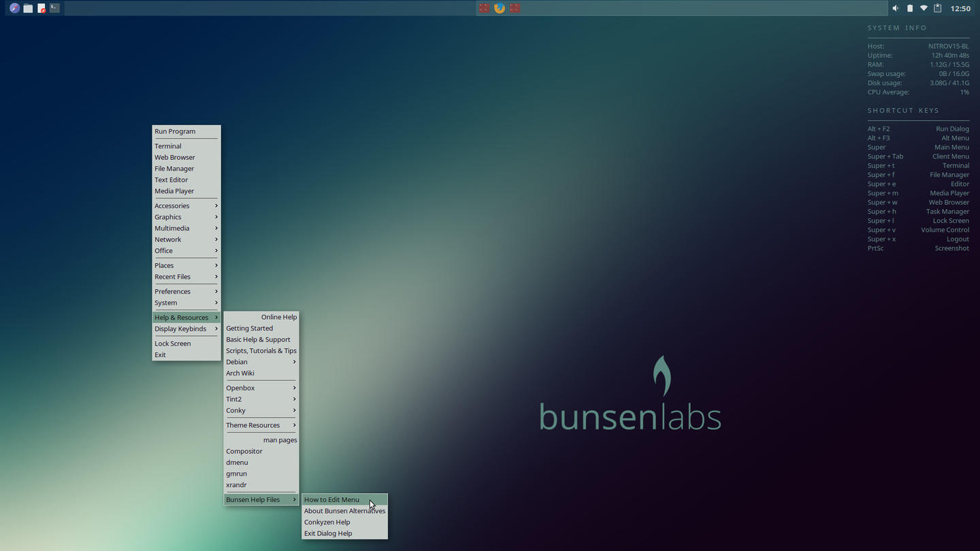
Task: Open Basic Help & Support entry
Action: (x=261, y=339)
